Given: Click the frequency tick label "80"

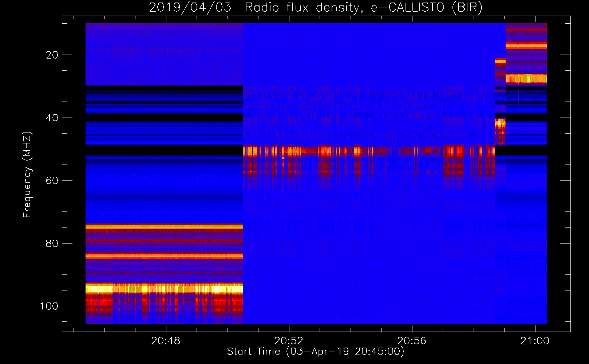Looking at the screenshot, I should [x=52, y=244].
